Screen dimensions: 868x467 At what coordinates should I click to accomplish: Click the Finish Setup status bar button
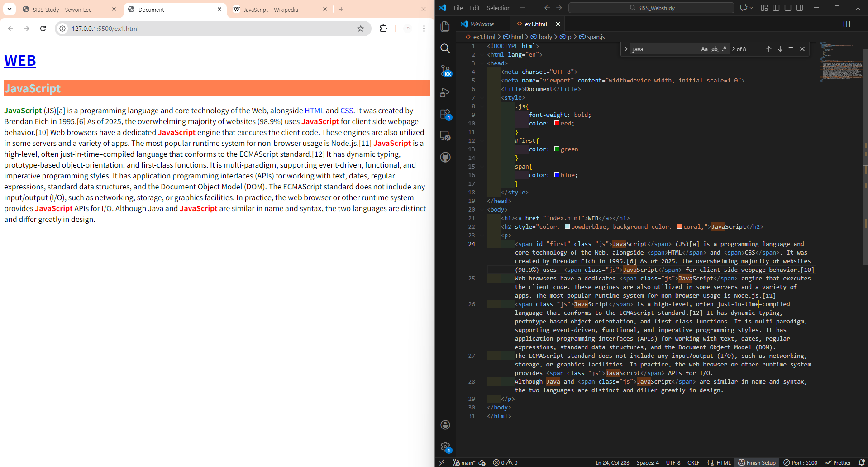click(757, 462)
